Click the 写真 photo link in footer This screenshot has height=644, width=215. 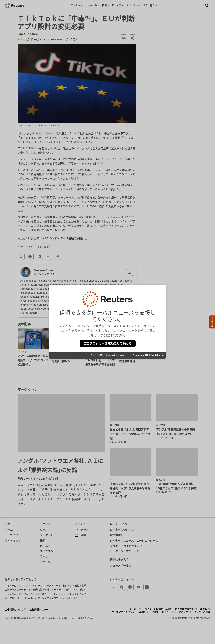point(81,535)
